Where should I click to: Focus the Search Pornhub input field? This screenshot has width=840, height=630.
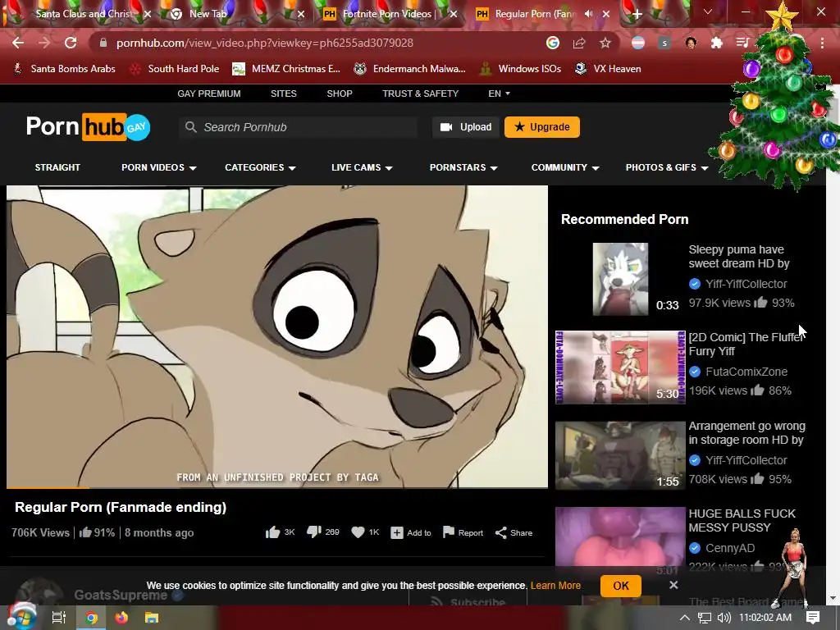coord(299,127)
